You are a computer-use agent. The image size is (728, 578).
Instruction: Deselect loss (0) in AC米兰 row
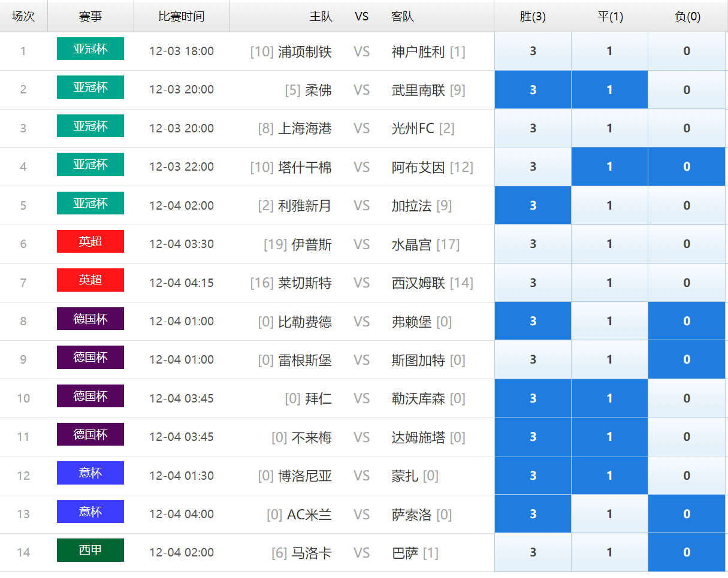tap(687, 514)
